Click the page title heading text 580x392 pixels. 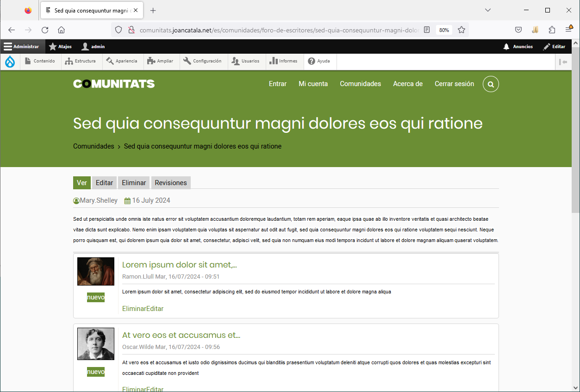click(x=278, y=124)
